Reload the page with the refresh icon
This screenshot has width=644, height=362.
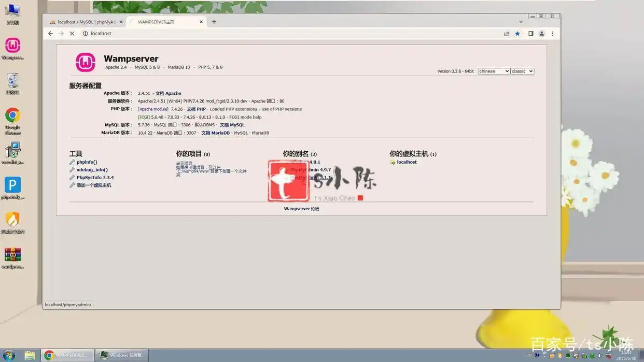tap(72, 33)
